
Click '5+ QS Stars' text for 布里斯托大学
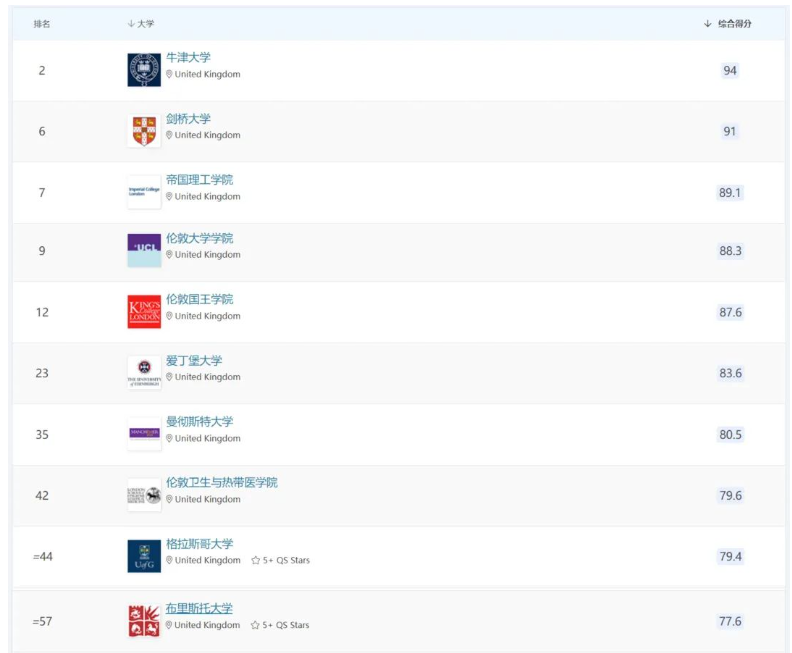click(x=285, y=625)
